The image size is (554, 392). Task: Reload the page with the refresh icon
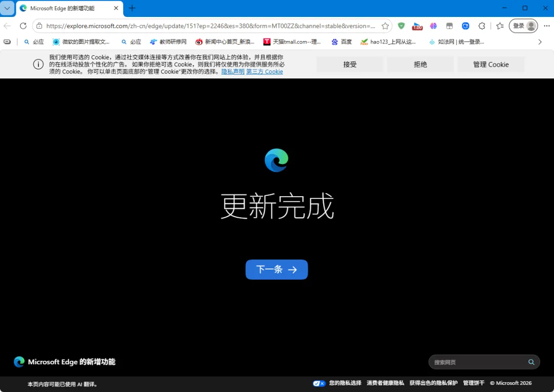[23, 26]
